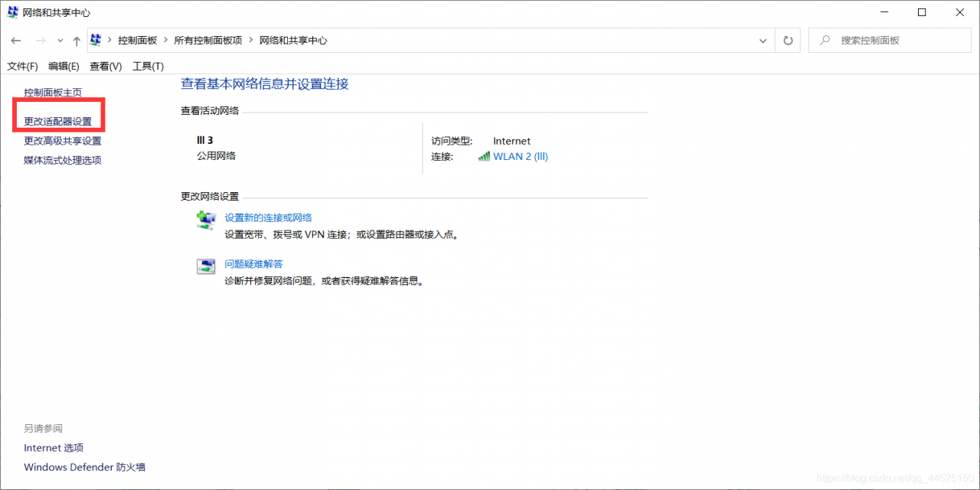The width and height of the screenshot is (980, 490).
Task: Go to 控制面板主页 link
Action: pyautogui.click(x=53, y=93)
